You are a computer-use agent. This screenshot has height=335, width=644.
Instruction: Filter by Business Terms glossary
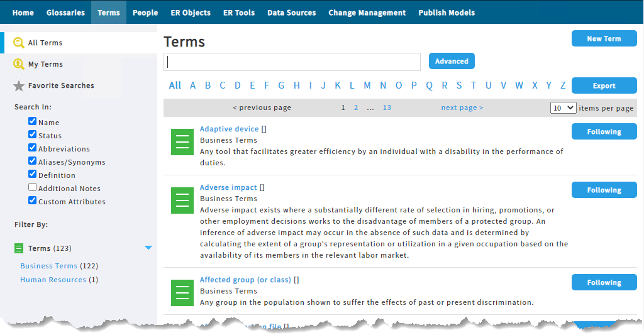49,266
